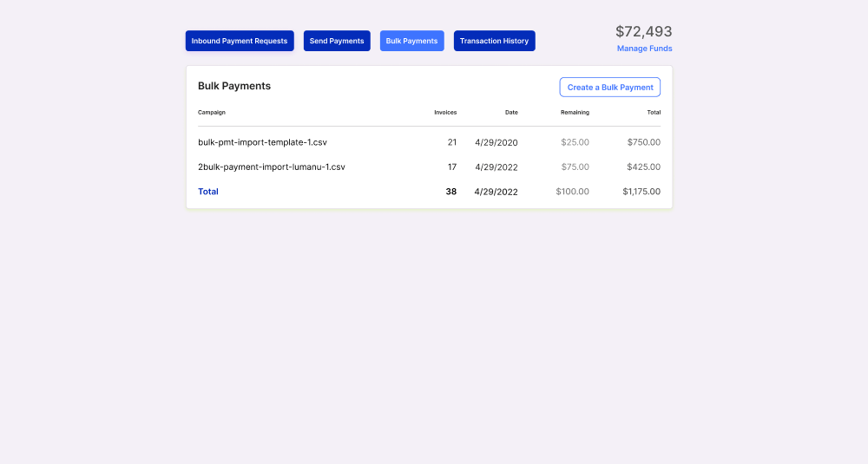Click date 4/29/2022 in the lumanu row
The height and width of the screenshot is (464, 868).
(x=496, y=167)
